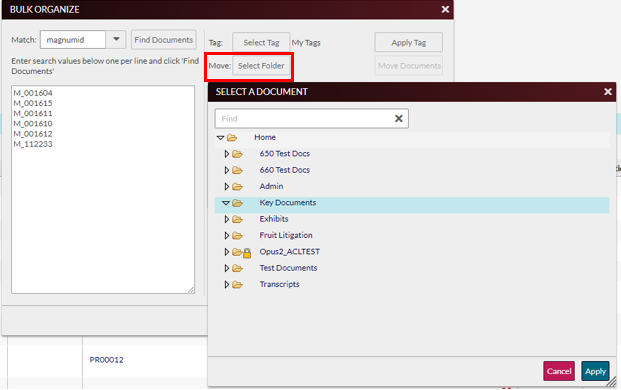Click the M_001612 line
This screenshot has height=390, width=621.
pos(33,134)
